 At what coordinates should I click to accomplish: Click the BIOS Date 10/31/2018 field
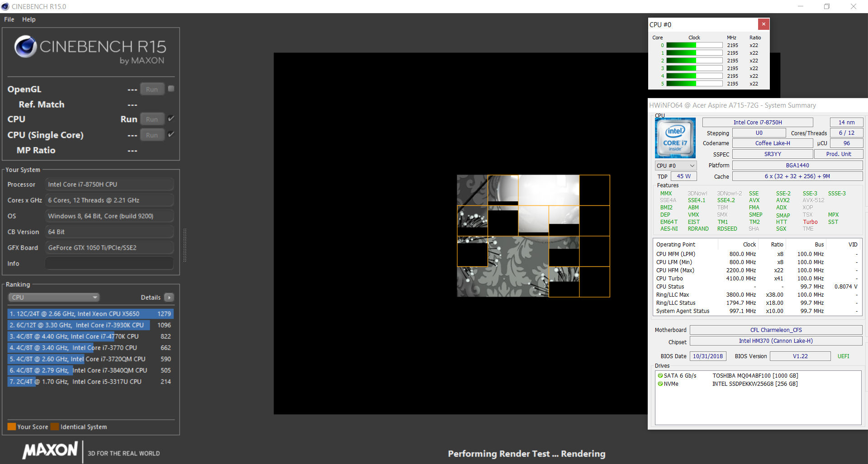click(708, 356)
